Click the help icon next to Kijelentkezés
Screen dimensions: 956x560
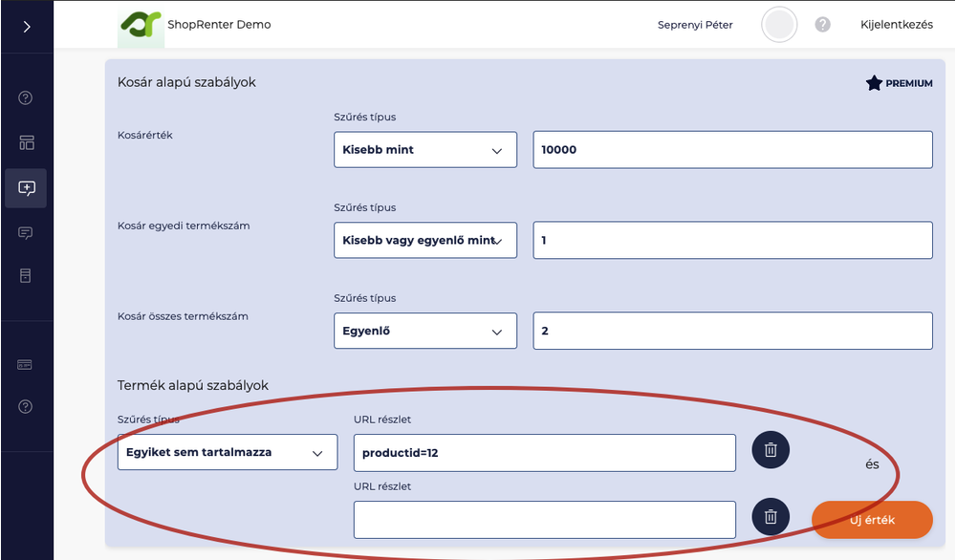pos(822,25)
